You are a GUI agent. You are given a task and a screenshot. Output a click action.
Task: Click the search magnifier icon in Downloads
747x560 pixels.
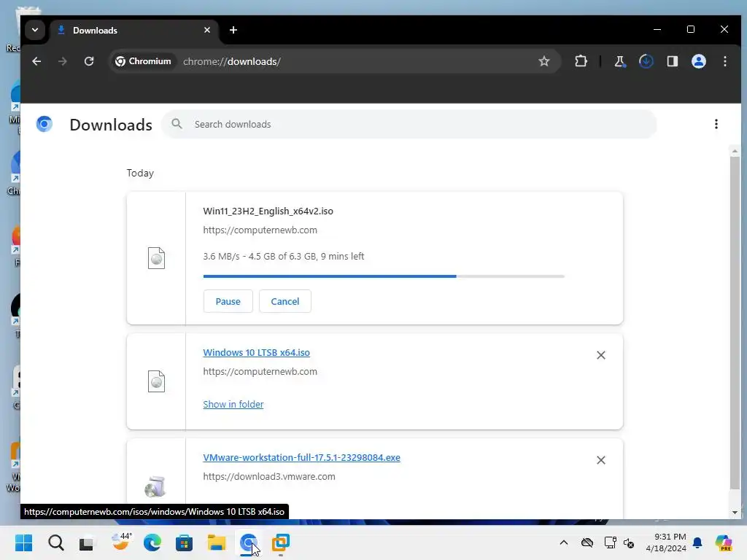(177, 124)
